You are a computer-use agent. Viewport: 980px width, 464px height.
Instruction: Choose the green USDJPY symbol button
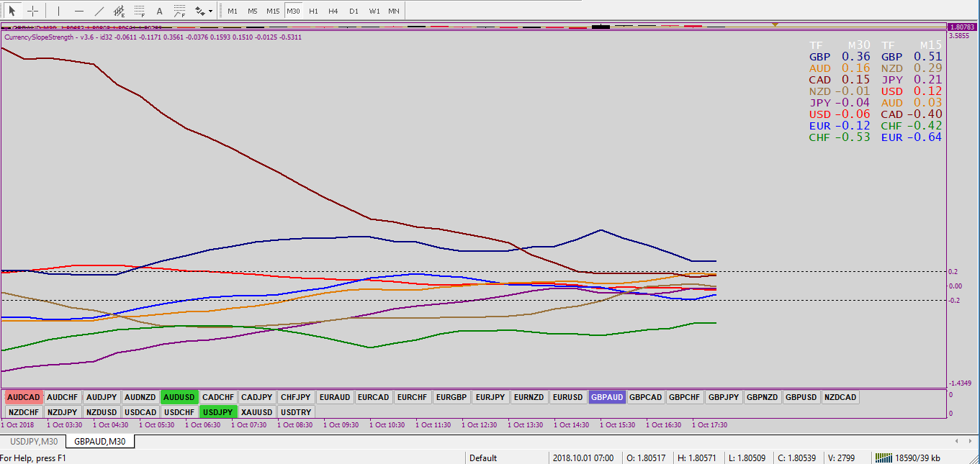click(x=218, y=412)
